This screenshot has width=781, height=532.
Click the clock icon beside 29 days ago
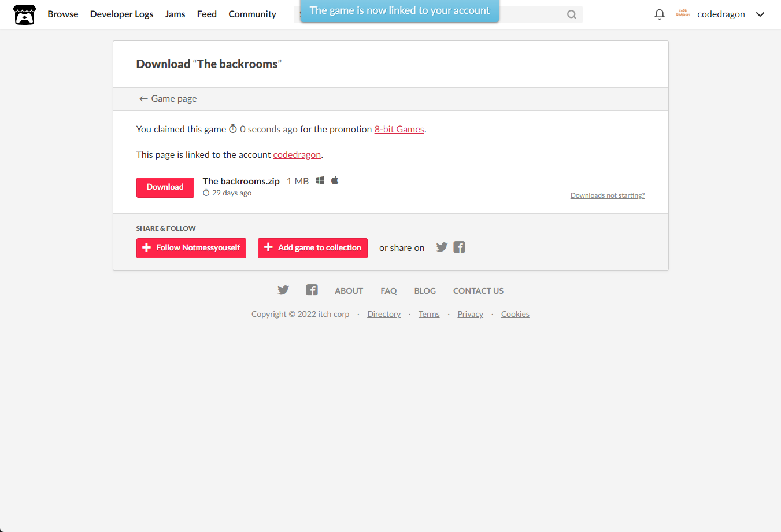pos(206,193)
